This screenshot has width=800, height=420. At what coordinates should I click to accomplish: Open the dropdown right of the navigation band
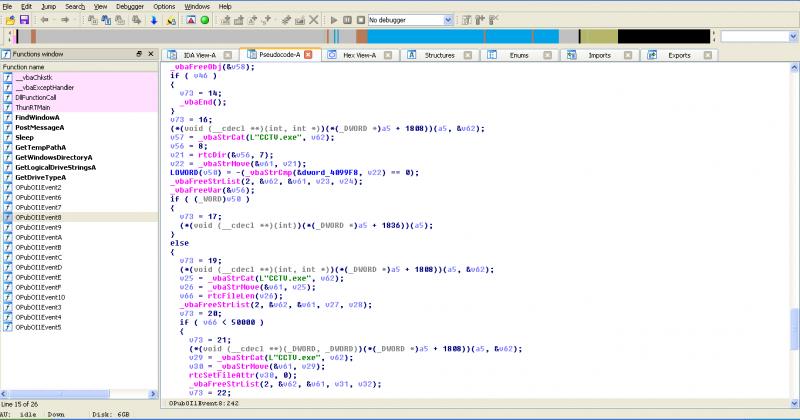pyautogui.click(x=793, y=36)
